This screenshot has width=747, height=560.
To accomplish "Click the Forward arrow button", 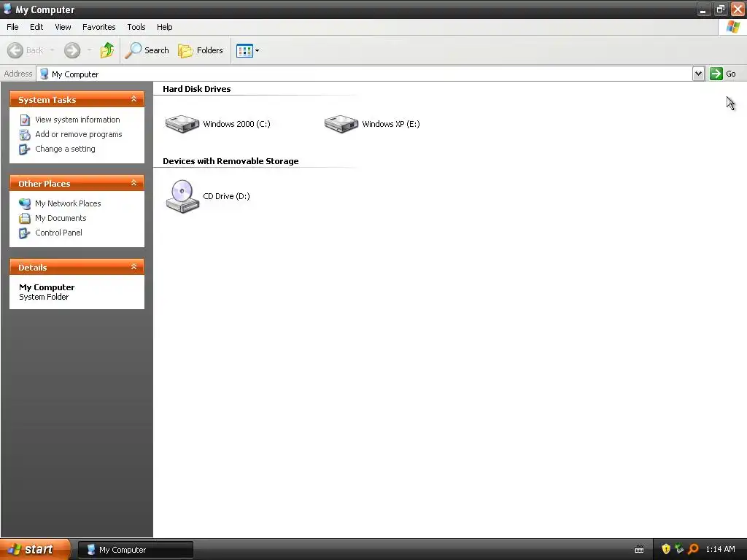I will (72, 50).
